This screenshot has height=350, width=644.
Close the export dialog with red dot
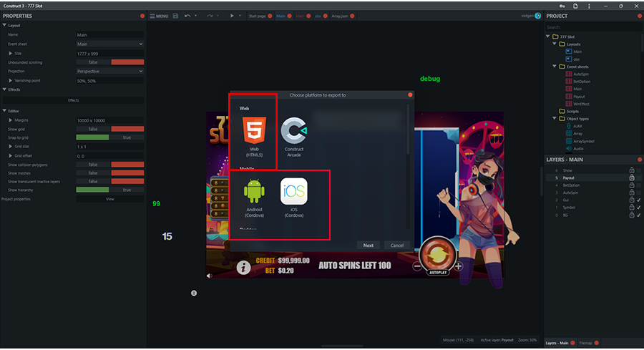click(x=410, y=95)
